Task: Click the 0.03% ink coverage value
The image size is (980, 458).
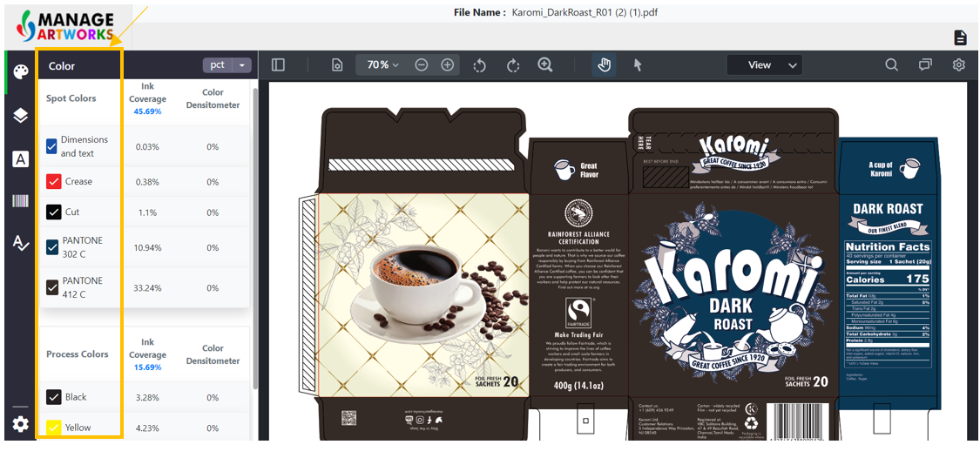Action: (147, 147)
